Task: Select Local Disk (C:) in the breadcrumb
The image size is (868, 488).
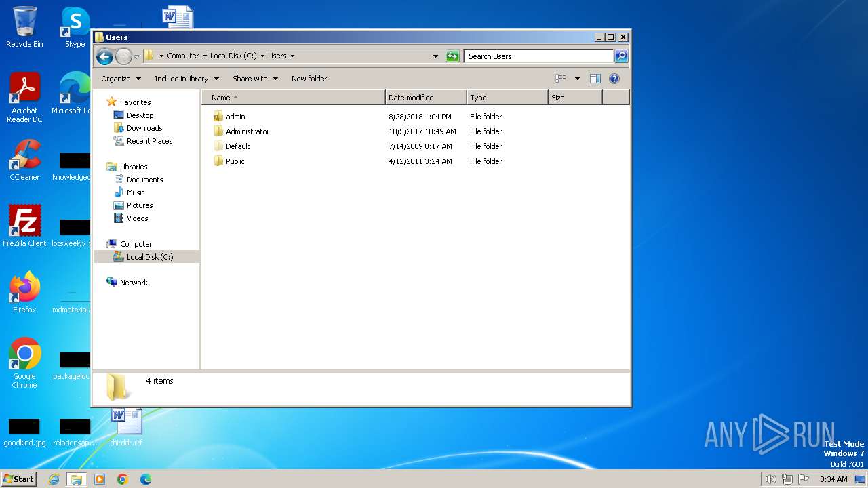Action: pyautogui.click(x=233, y=56)
